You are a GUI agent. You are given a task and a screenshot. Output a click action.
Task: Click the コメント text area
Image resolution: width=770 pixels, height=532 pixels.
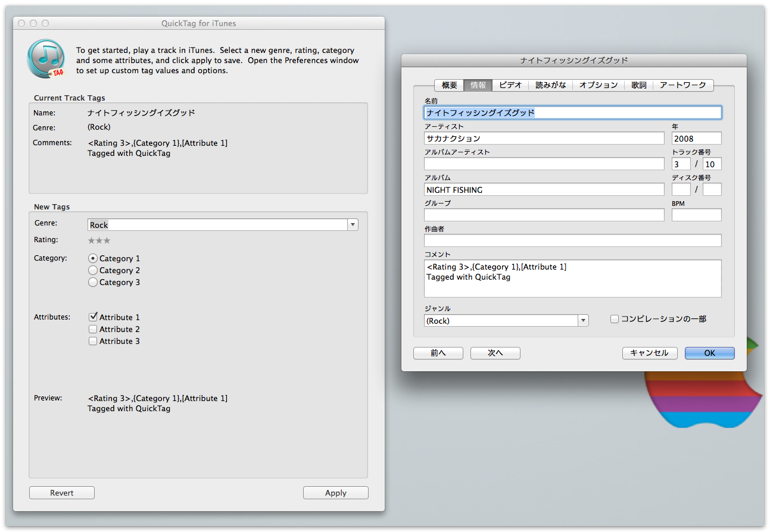(x=573, y=278)
